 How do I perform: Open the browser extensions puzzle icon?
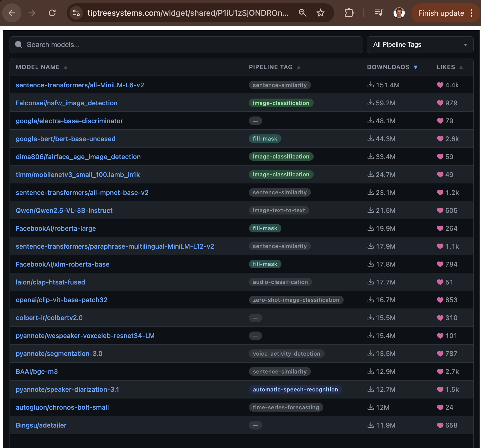pos(348,13)
